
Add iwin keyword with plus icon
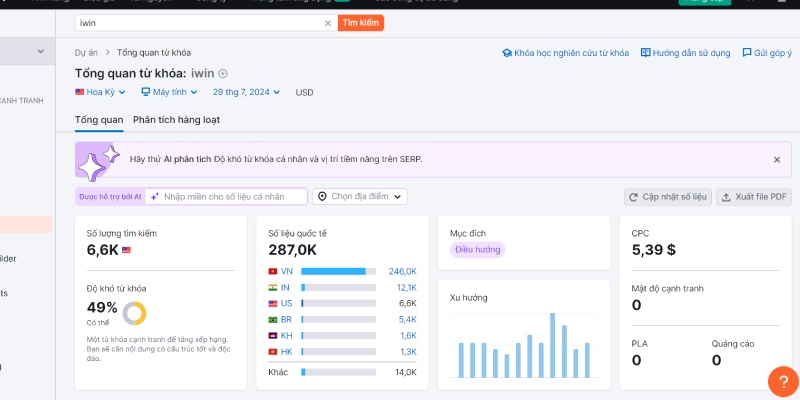(x=223, y=73)
